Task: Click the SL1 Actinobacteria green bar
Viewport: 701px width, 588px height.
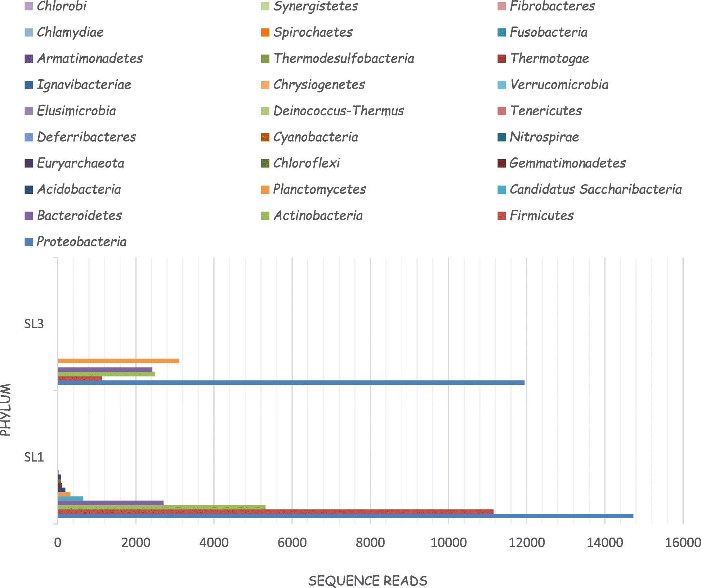Action: [x=162, y=507]
